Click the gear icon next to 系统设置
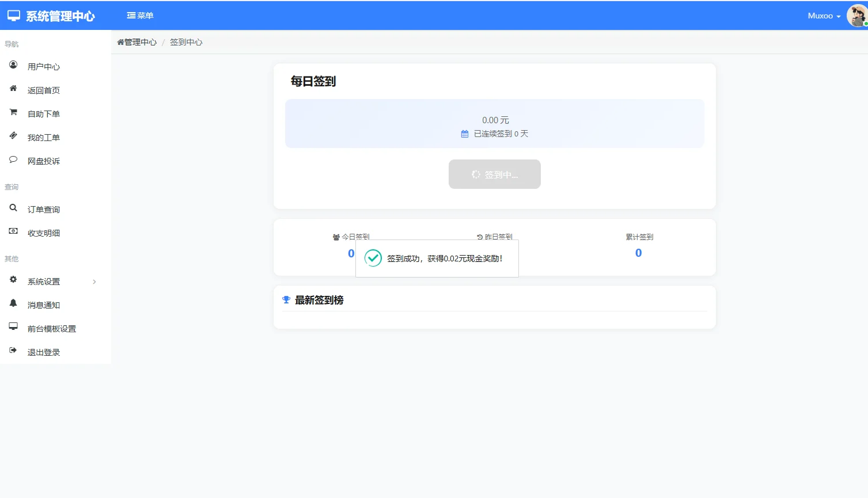The width and height of the screenshot is (868, 498). tap(13, 280)
